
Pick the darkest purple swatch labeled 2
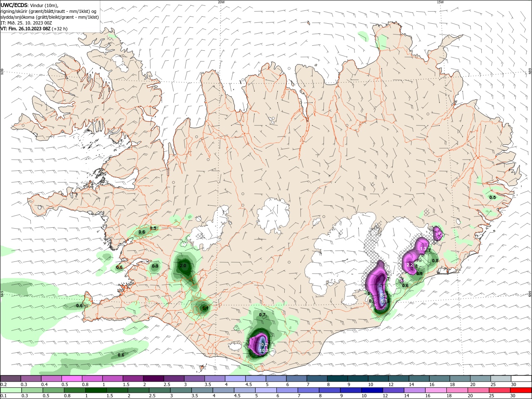(x=153, y=379)
